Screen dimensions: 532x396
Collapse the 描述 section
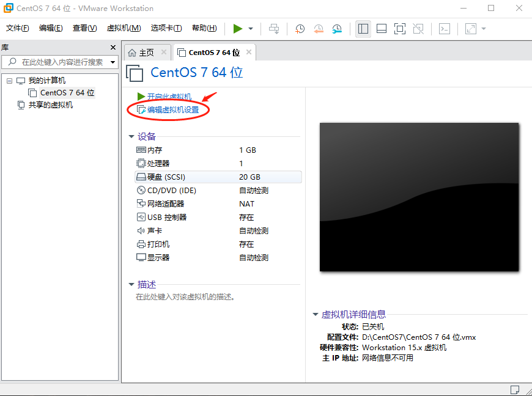(131, 284)
